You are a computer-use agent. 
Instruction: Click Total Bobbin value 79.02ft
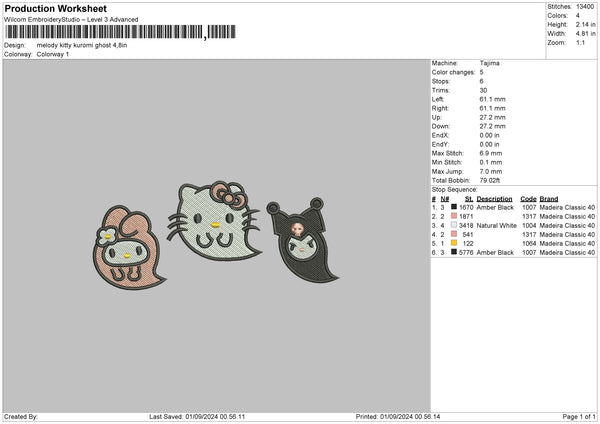(x=490, y=181)
